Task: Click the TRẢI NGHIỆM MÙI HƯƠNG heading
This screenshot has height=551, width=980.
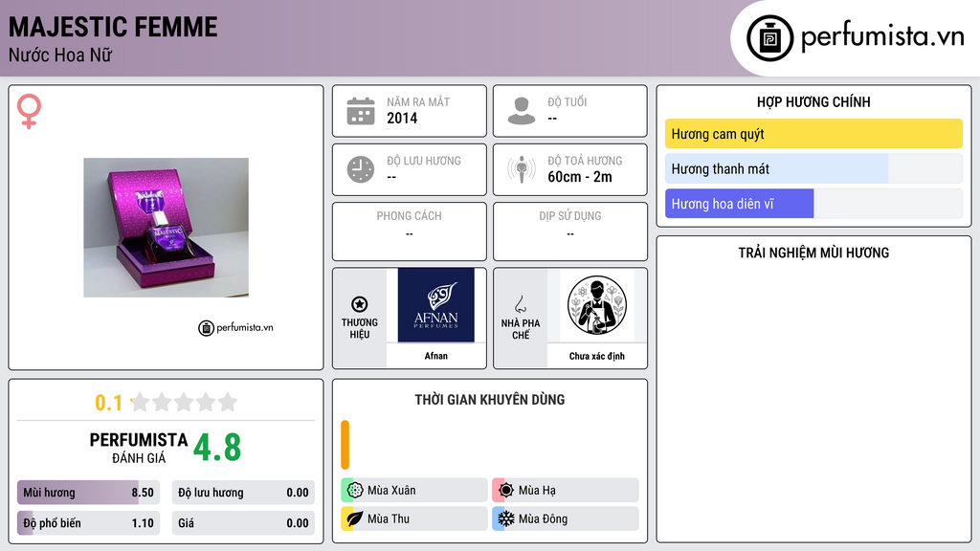Action: (x=813, y=253)
